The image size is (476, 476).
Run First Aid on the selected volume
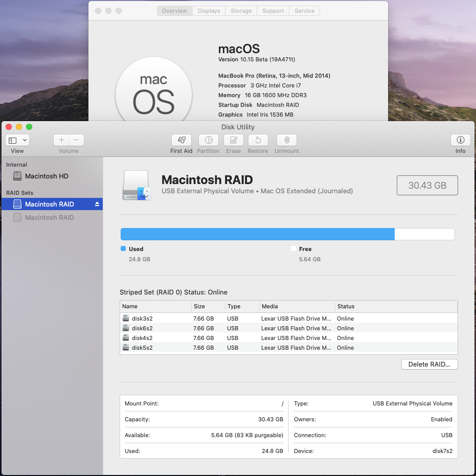(181, 140)
